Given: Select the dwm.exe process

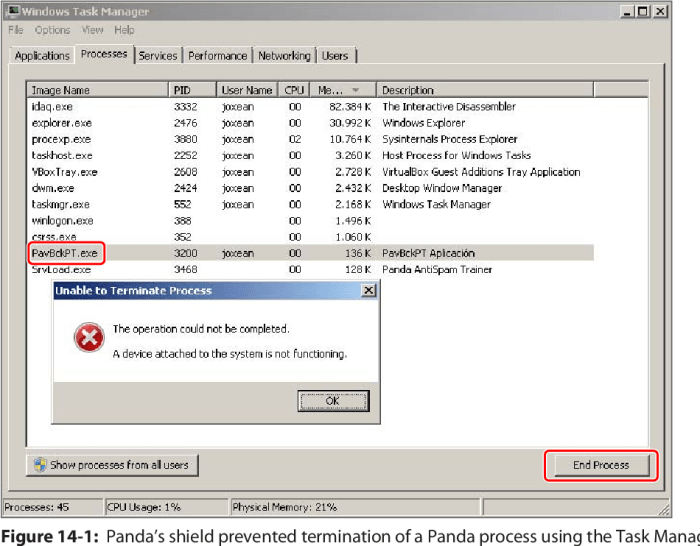Looking at the screenshot, I should click(x=310, y=188).
